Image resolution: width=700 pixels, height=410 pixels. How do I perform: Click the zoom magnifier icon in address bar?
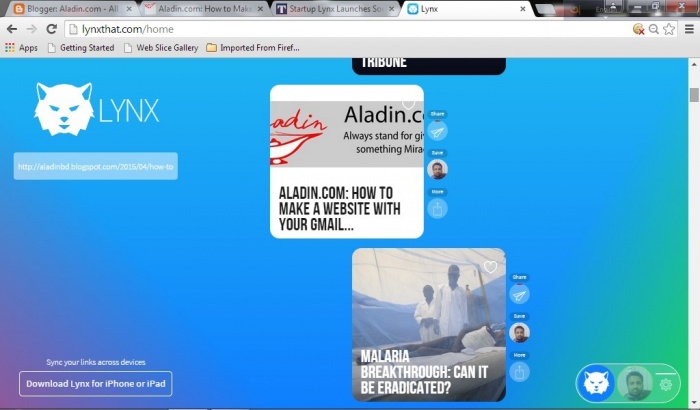pos(654,29)
